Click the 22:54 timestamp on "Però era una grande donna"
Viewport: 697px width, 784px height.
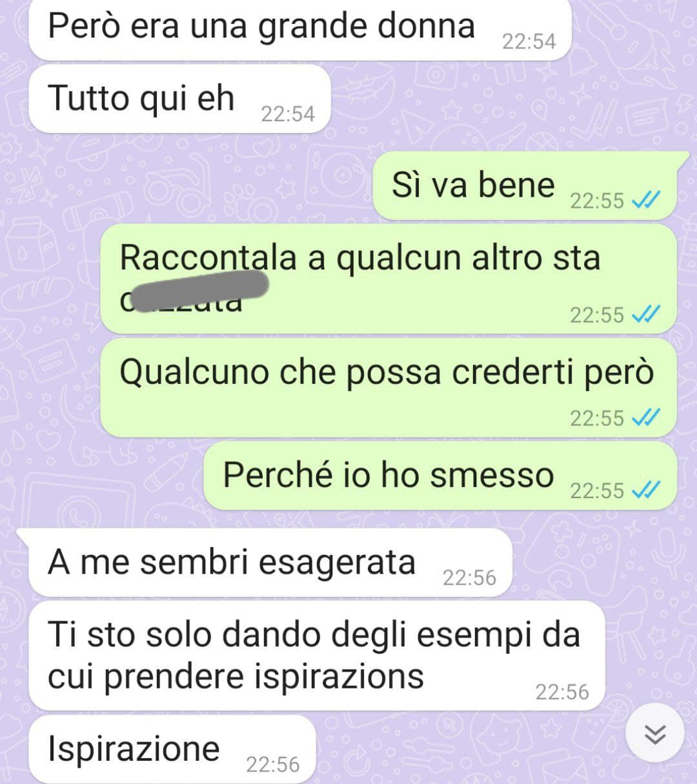pyautogui.click(x=529, y=41)
